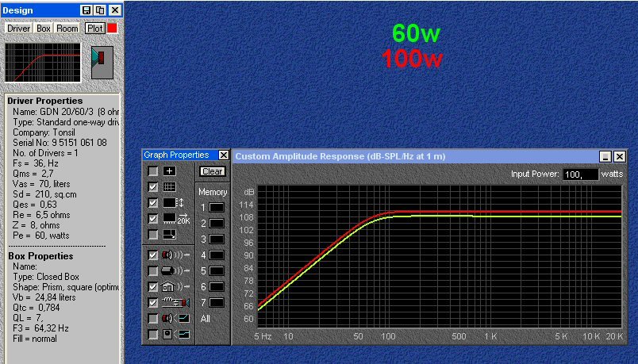This screenshot has width=638, height=364.
Task: Minimize the Custom Amplitude Response window
Action: [x=605, y=156]
